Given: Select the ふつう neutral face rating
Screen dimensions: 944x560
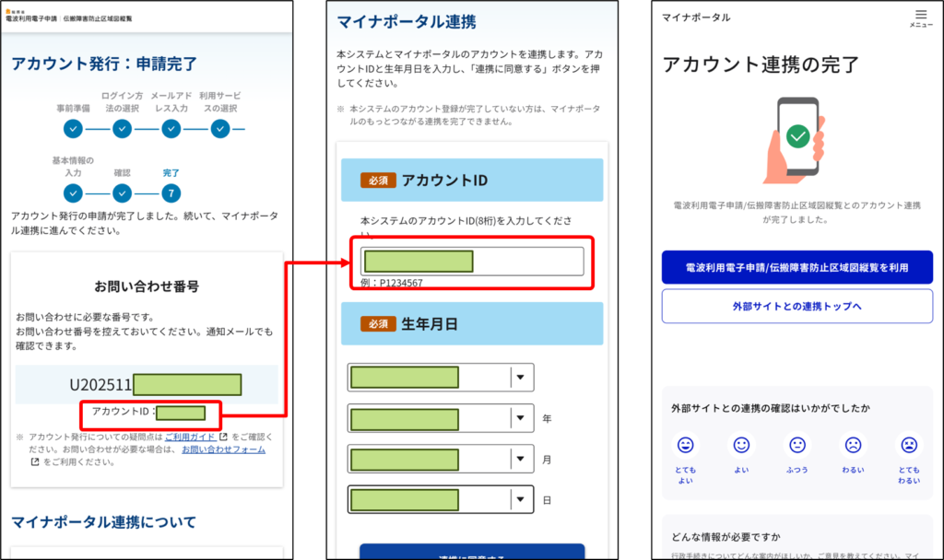Looking at the screenshot, I should coord(796,445).
